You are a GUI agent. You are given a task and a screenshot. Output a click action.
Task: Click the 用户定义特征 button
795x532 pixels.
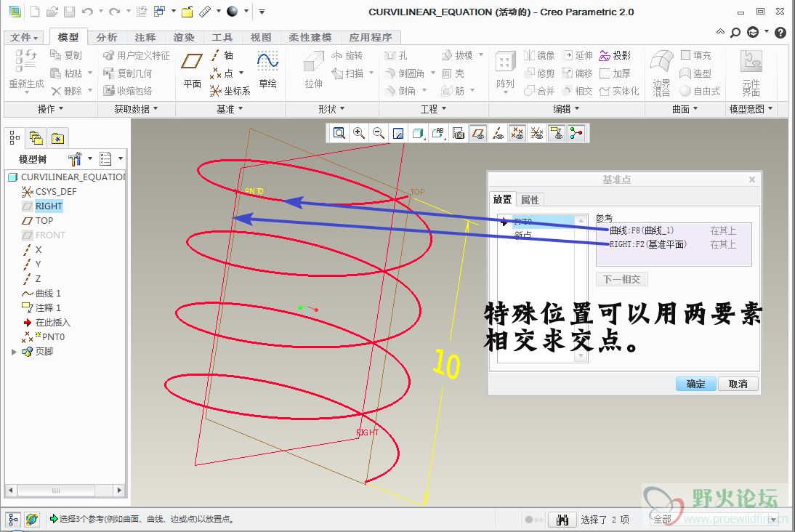[137, 55]
